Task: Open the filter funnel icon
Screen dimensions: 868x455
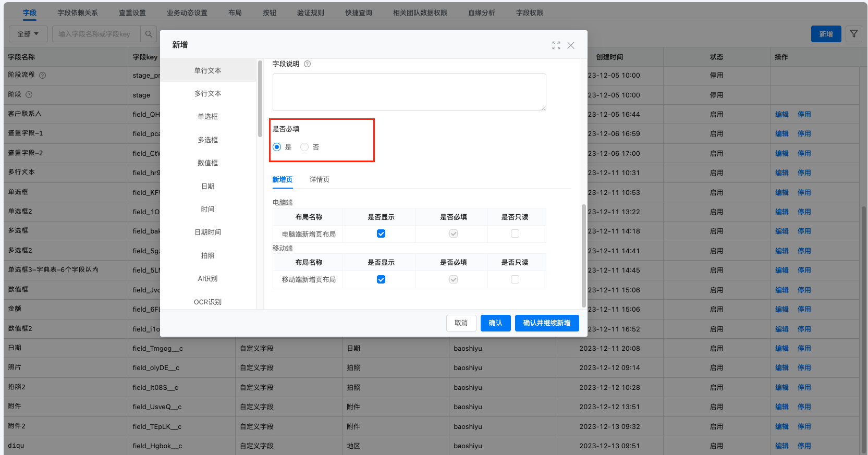Action: 854,34
